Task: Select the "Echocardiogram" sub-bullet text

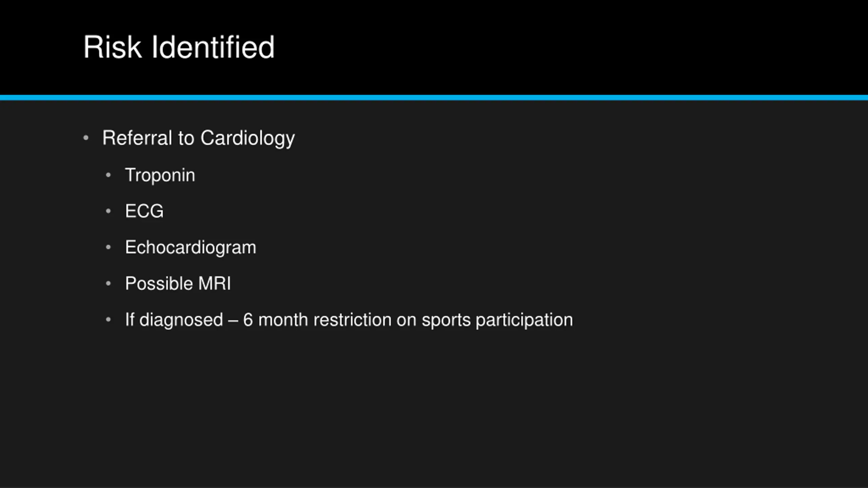Action: (x=191, y=248)
